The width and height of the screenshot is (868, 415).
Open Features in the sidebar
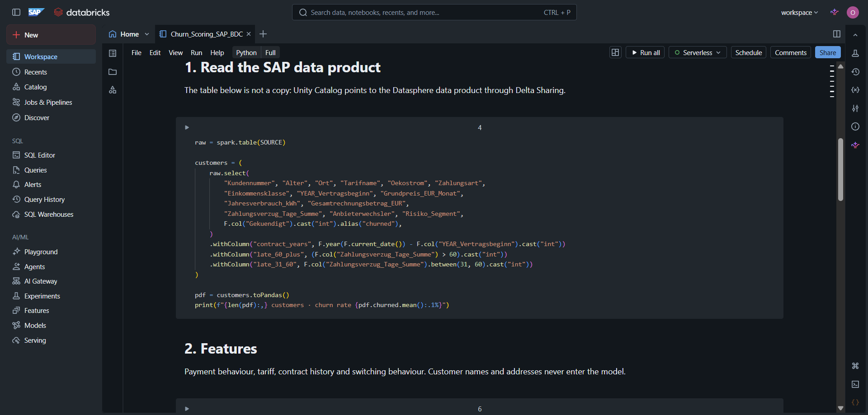pyautogui.click(x=51, y=310)
